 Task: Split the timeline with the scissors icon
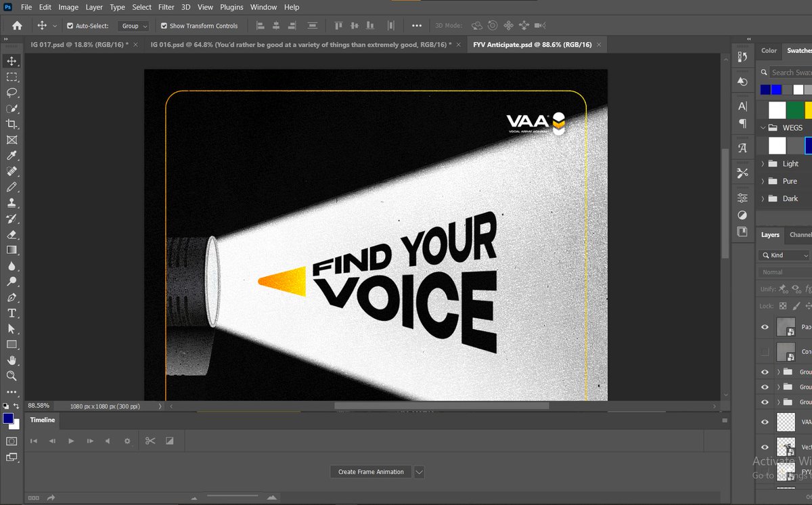pos(150,441)
